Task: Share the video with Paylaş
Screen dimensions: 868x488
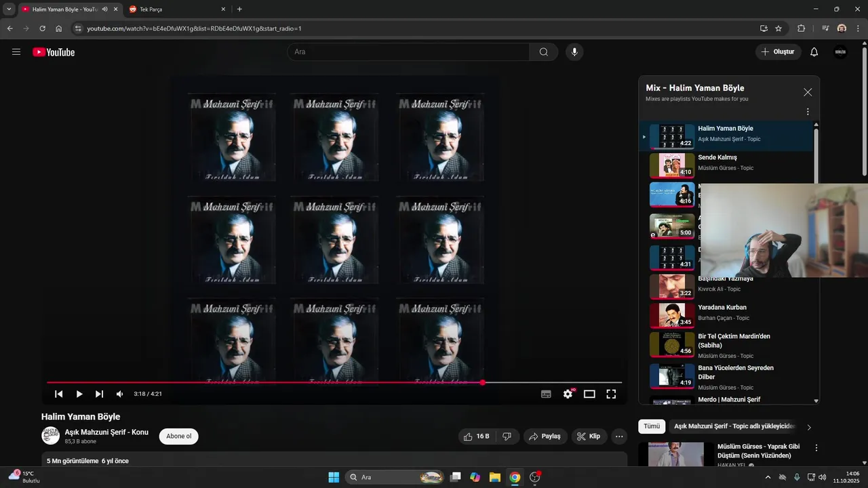Action: tap(545, 436)
